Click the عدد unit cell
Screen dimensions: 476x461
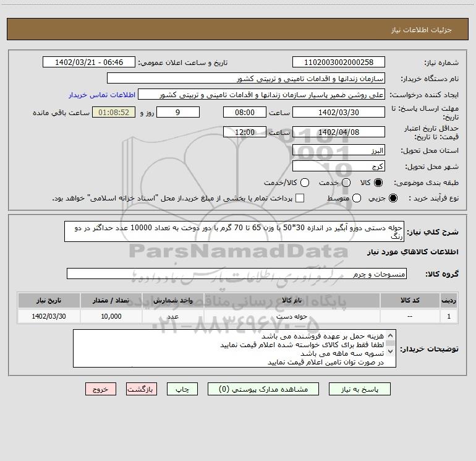click(x=172, y=316)
